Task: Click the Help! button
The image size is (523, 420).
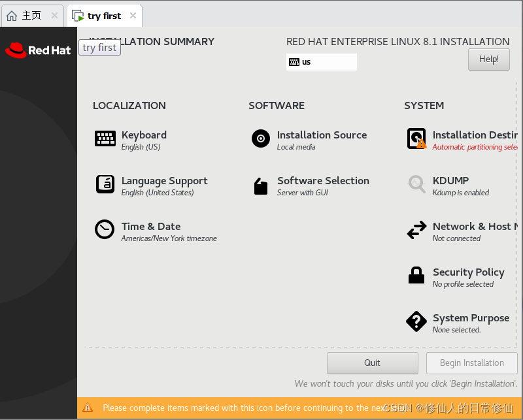Action: point(488,59)
